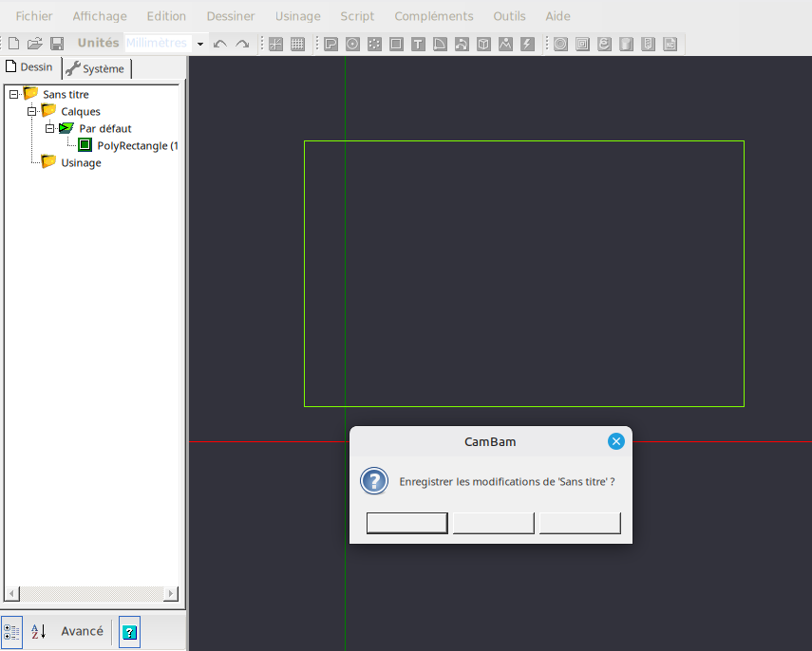Click the Save floppy disk icon
Image resolution: width=812 pixels, height=651 pixels.
[x=57, y=44]
